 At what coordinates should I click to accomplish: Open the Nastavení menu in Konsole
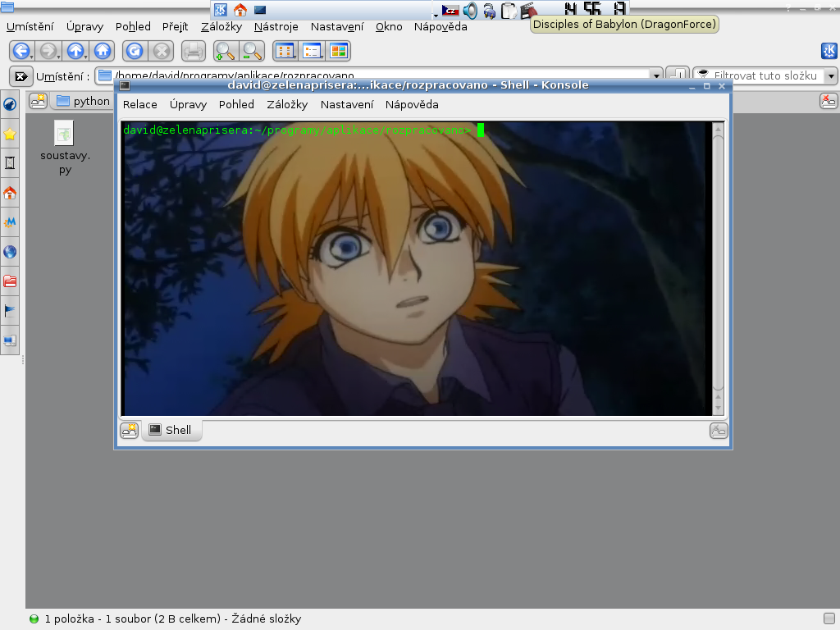[x=347, y=104]
